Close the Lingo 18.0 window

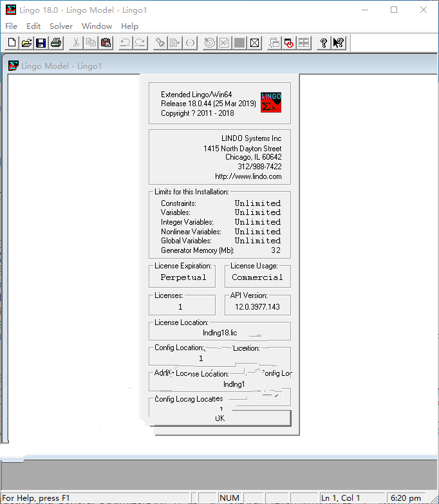click(x=424, y=10)
